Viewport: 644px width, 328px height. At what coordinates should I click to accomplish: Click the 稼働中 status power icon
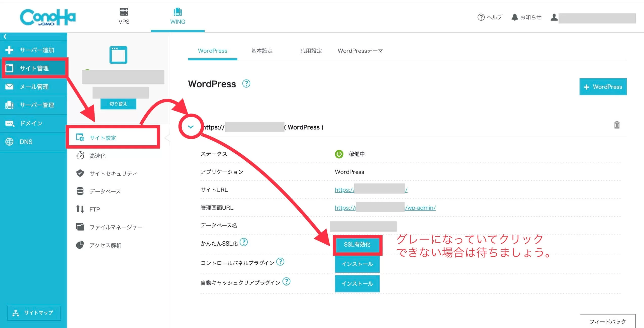339,154
